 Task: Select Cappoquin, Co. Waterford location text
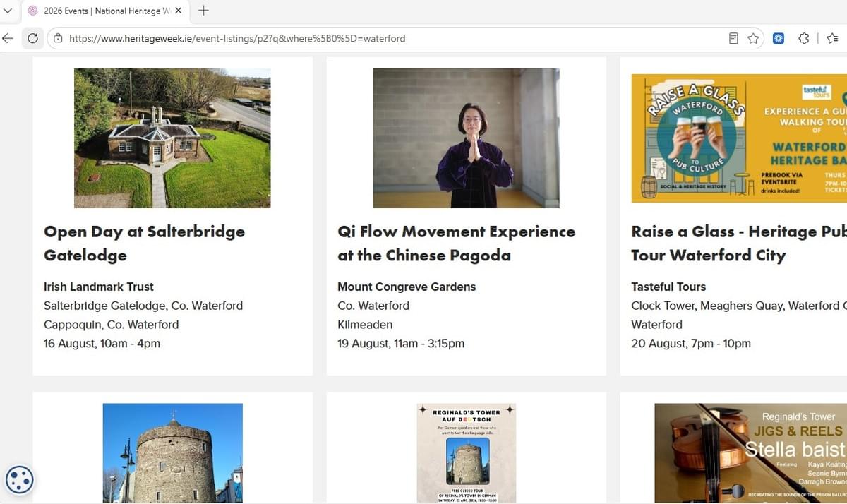111,325
